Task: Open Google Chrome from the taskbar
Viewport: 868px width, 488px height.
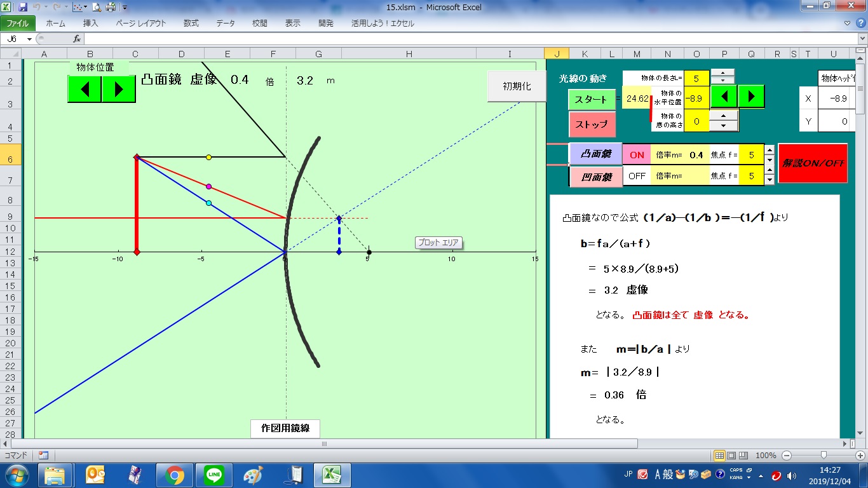Action: [x=174, y=475]
